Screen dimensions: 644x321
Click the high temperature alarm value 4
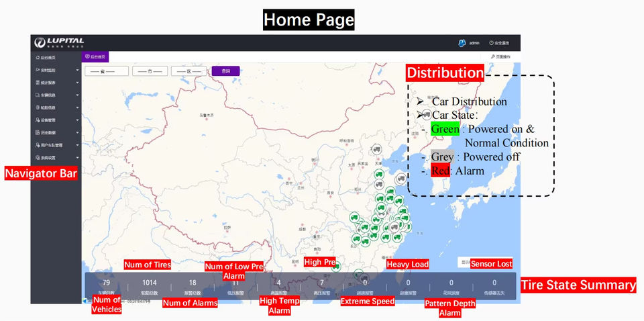[278, 283]
